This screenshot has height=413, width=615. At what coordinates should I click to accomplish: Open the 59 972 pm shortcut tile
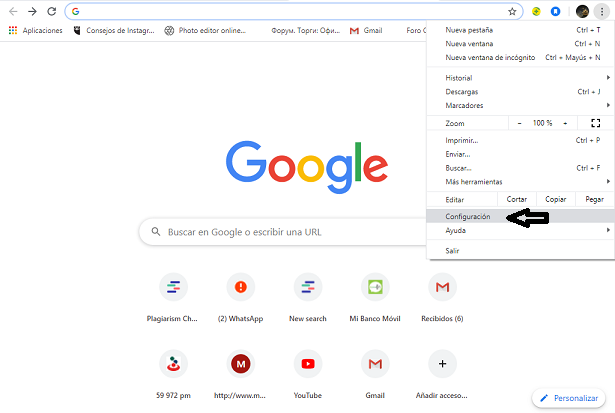(173, 374)
